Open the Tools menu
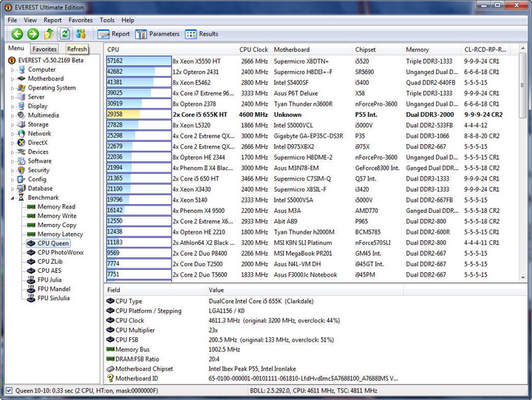The image size is (532, 400). point(107,21)
